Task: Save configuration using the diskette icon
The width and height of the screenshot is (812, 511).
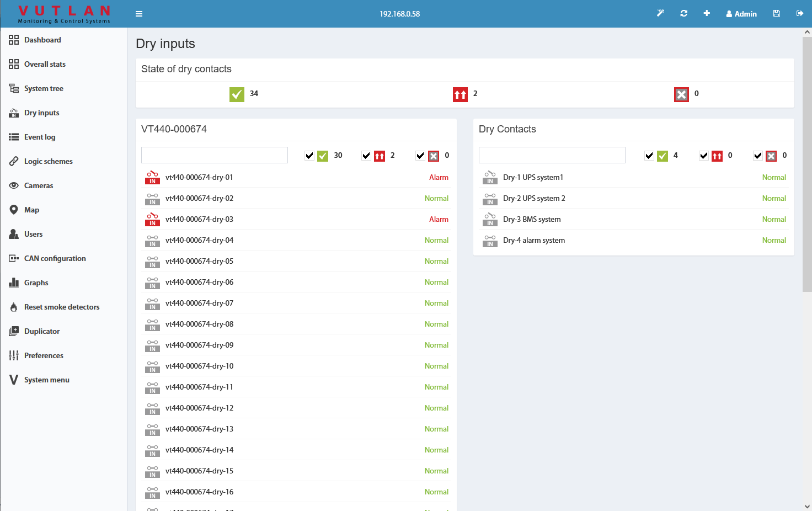Action: pos(776,13)
